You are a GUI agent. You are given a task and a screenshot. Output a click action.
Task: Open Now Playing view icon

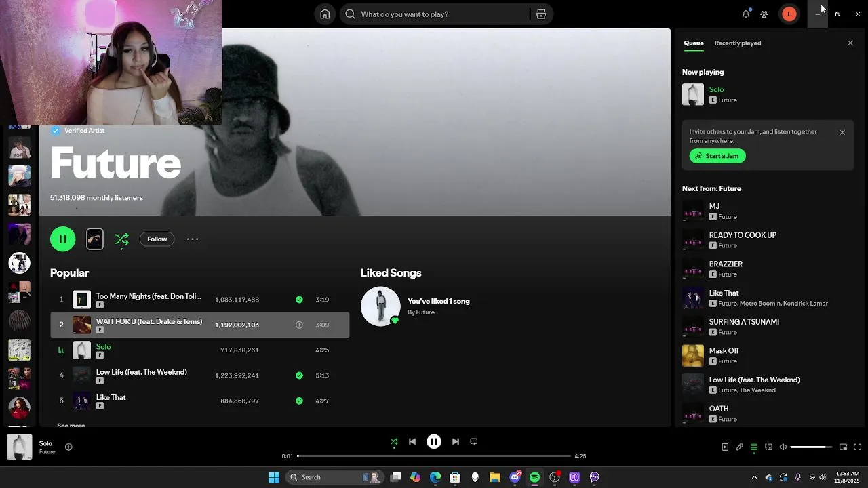[725, 447]
